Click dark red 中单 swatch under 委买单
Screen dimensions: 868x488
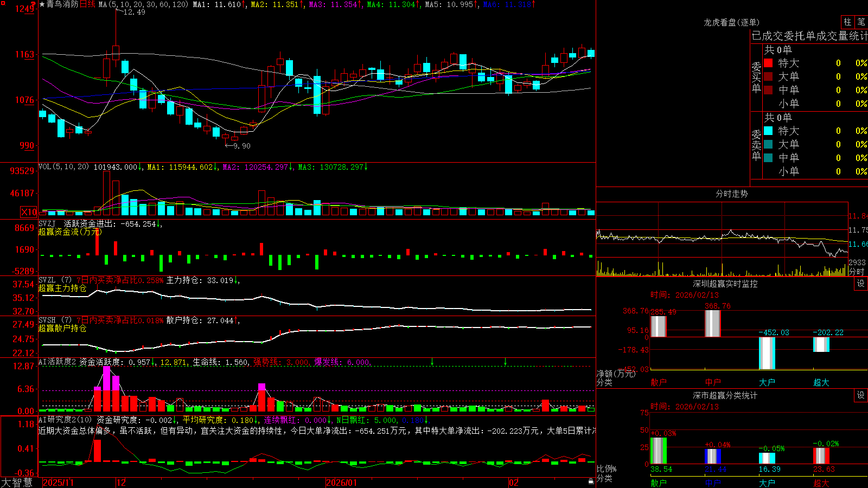coord(768,90)
